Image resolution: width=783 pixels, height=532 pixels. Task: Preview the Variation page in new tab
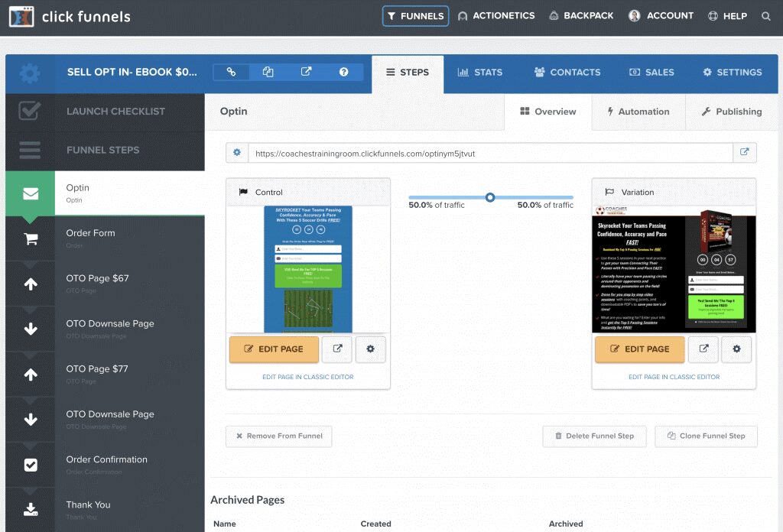click(703, 349)
